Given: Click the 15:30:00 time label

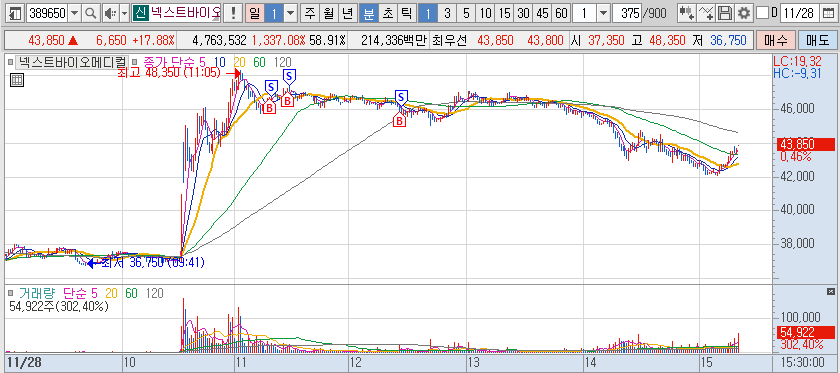Looking at the screenshot, I should (802, 362).
